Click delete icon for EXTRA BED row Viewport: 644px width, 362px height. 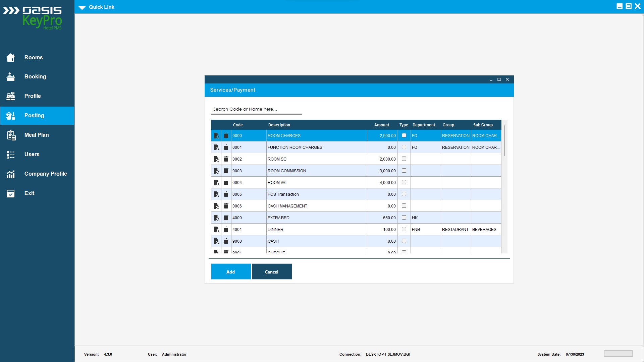tap(226, 218)
